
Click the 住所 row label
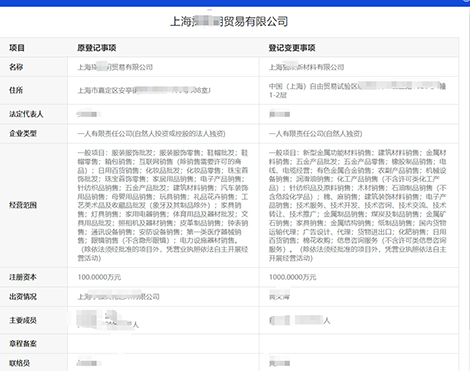coord(16,90)
